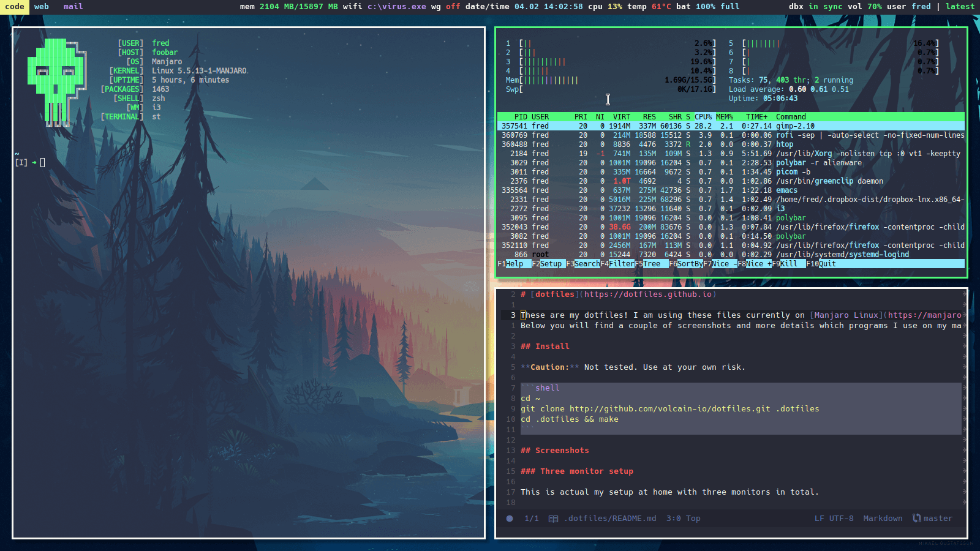Image resolution: width=980 pixels, height=551 pixels.
Task: Switch to the mail workspace
Action: click(73, 7)
